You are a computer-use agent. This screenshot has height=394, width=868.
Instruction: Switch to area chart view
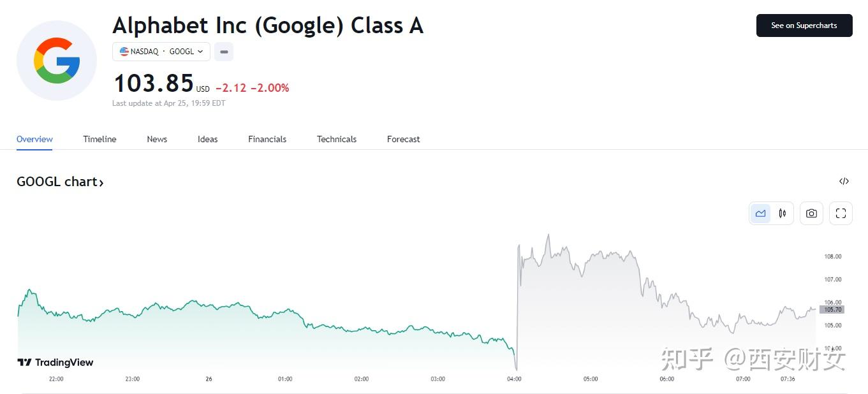[760, 214]
